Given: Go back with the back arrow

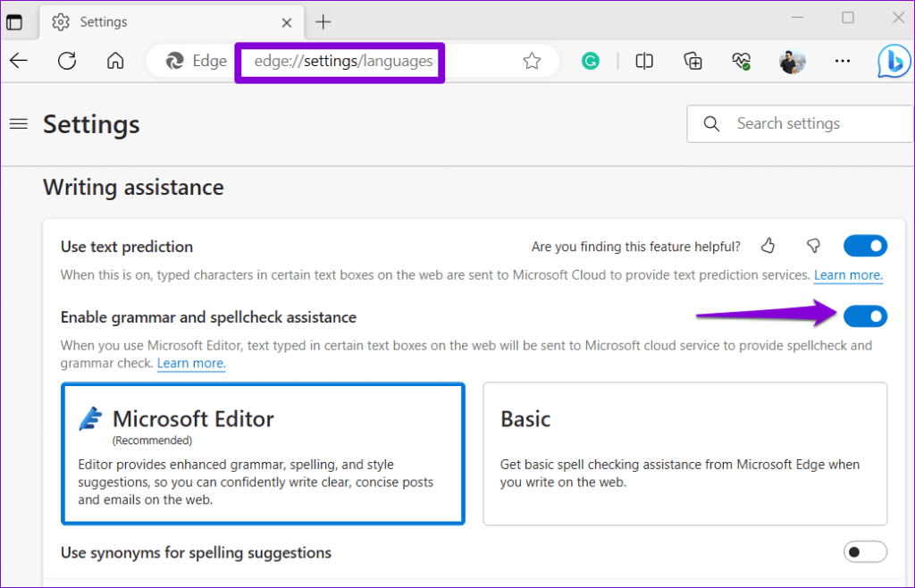Looking at the screenshot, I should 19,61.
